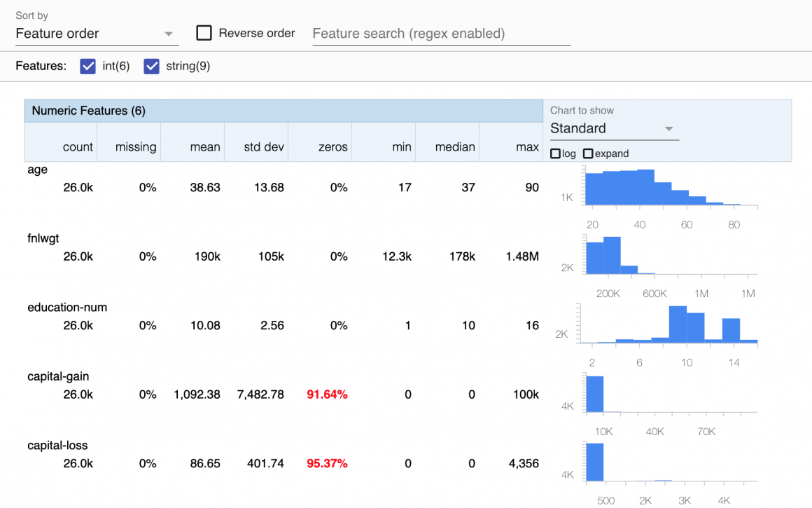Screen dimensions: 812x508
Task: Click the zeros column header
Action: [x=332, y=147]
